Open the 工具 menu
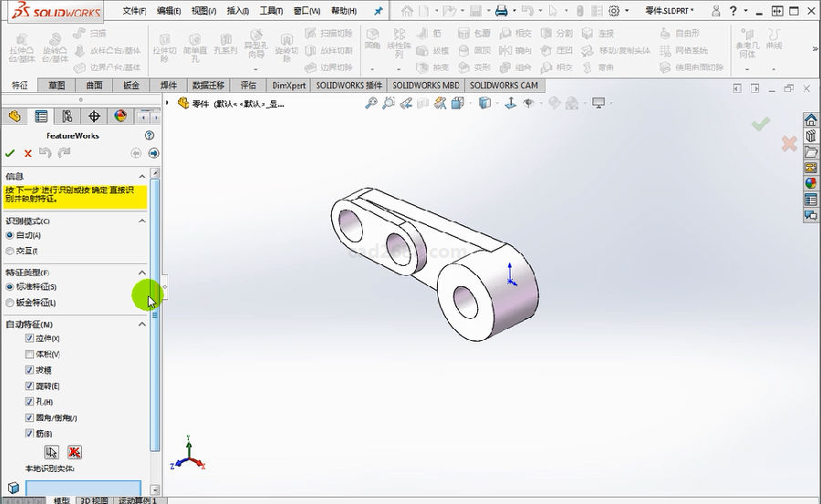Viewport: 821px width, 504px height. coord(270,11)
